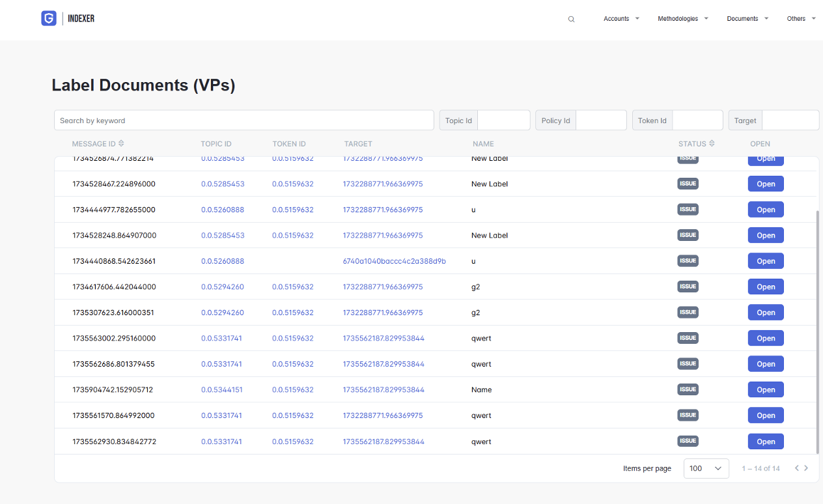Go to next page arrow
The width and height of the screenshot is (823, 504).
click(x=806, y=468)
